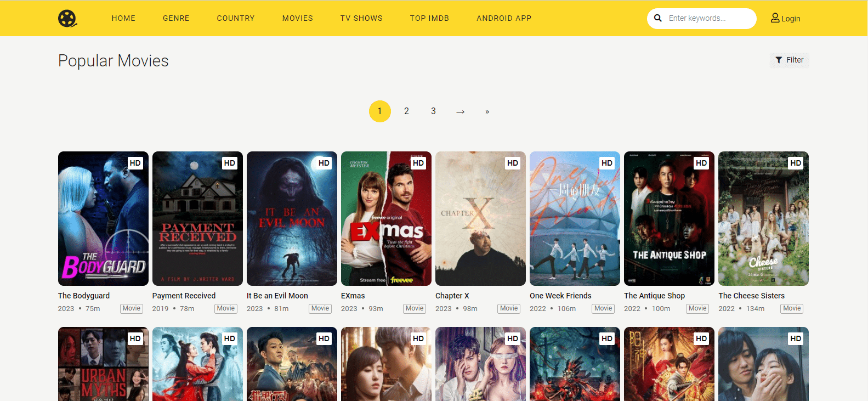Click HD badge on The Bodyguard poster
This screenshot has height=401, width=868.
135,163
